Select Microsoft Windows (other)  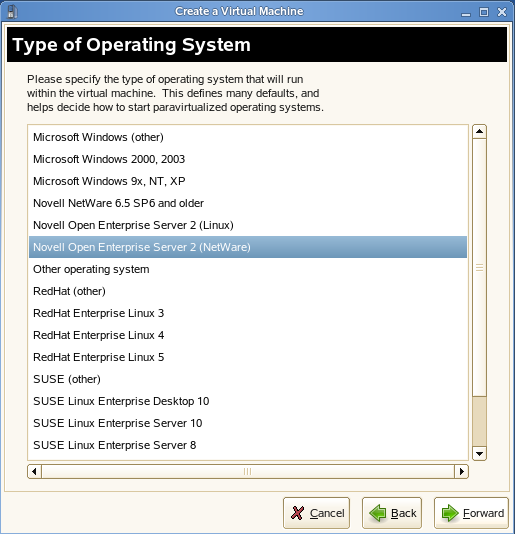248,137
